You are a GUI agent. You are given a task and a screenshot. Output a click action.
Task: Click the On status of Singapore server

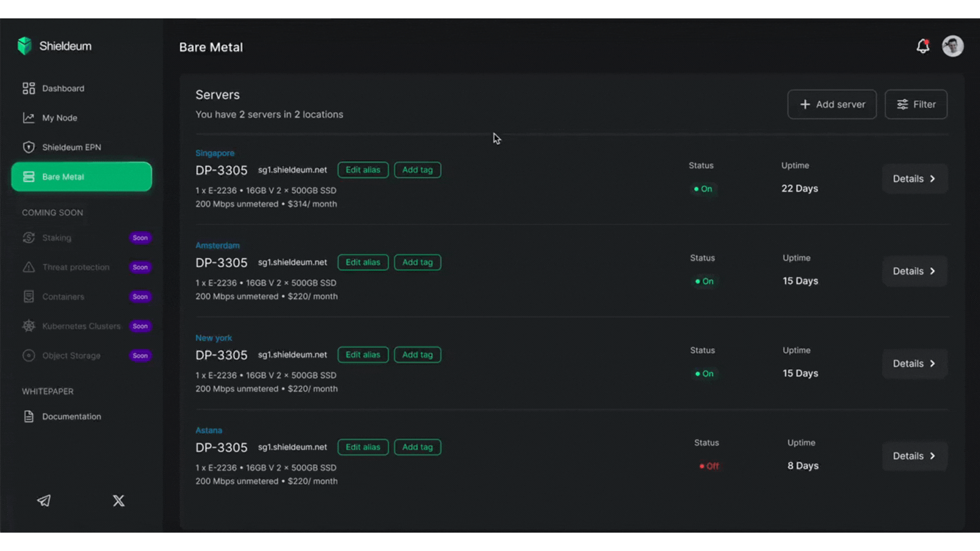tap(703, 189)
